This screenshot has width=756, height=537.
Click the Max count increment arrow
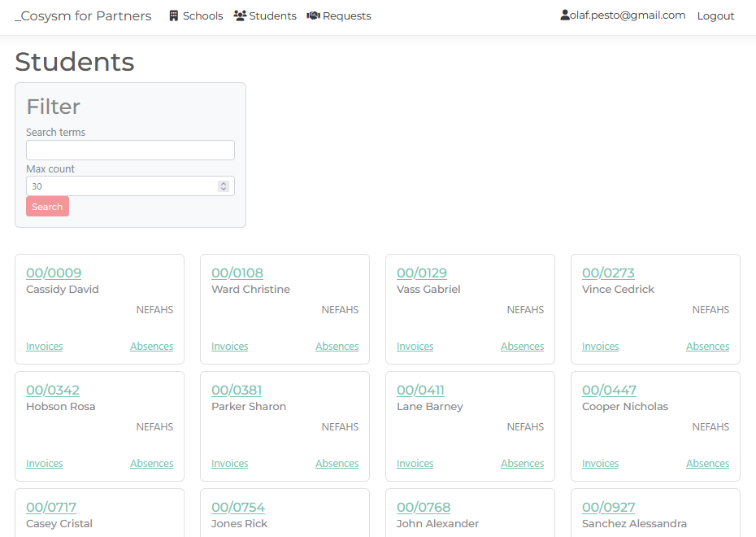223,182
